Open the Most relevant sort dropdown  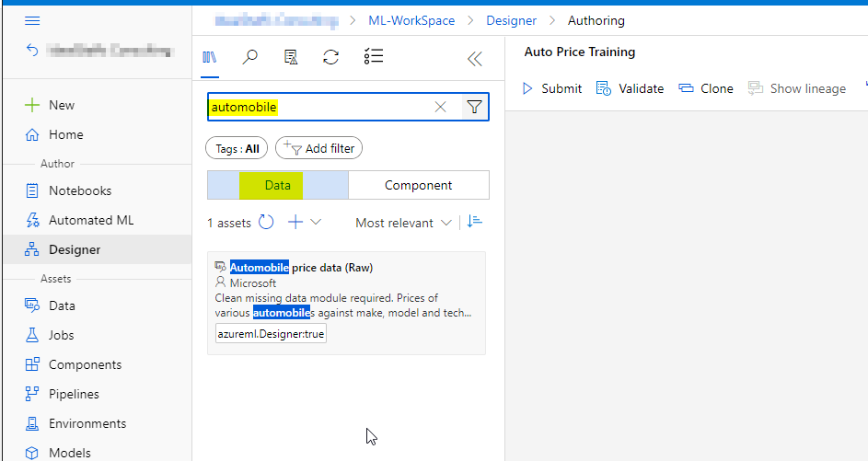click(x=404, y=223)
